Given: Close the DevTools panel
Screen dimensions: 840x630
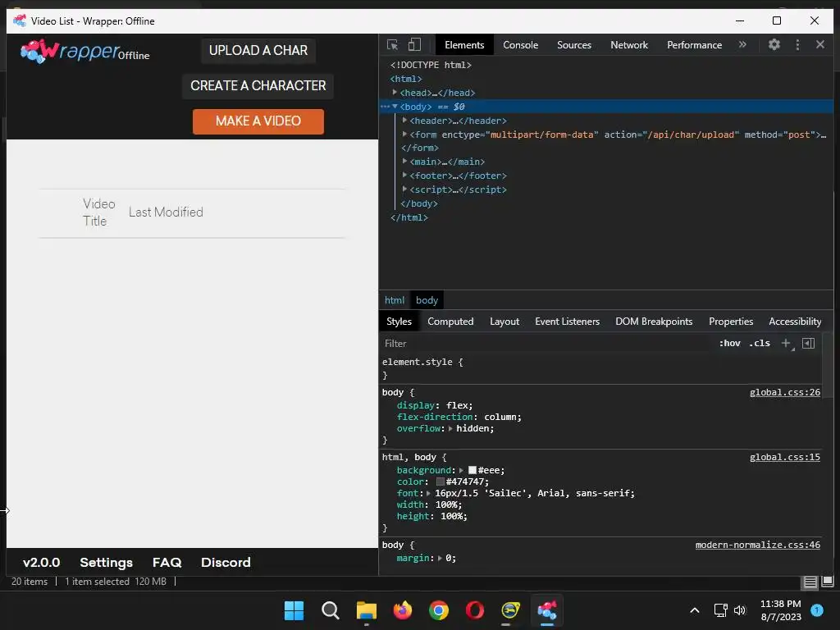Looking at the screenshot, I should tap(820, 44).
